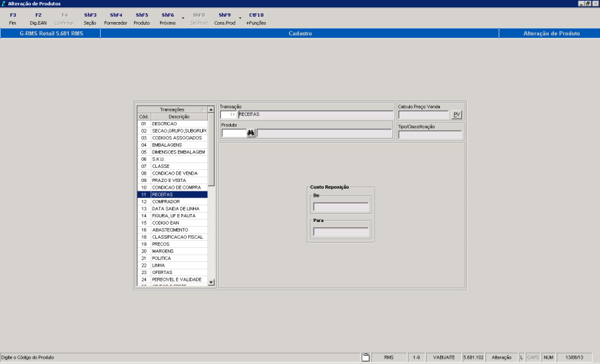The height and width of the screenshot is (364, 600).
Task: Click the clipboard icon in status bar
Action: click(365, 358)
